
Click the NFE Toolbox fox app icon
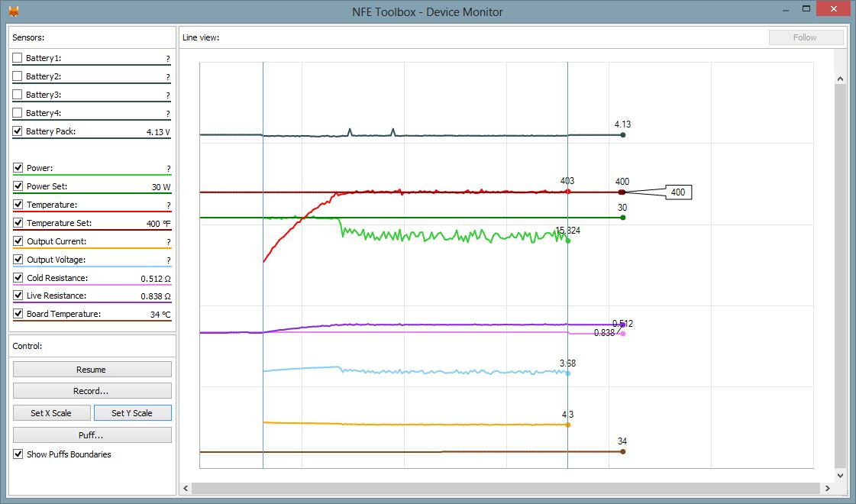14,11
